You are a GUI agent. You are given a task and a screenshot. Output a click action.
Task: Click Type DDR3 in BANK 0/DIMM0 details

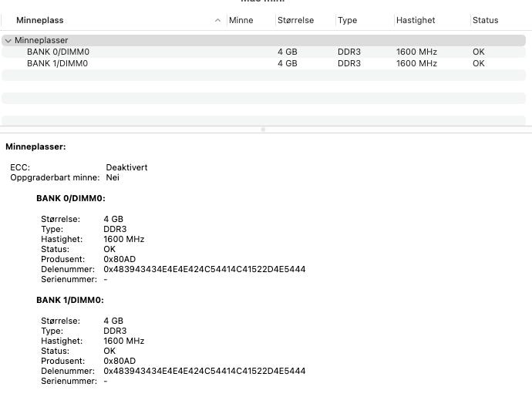(115, 229)
